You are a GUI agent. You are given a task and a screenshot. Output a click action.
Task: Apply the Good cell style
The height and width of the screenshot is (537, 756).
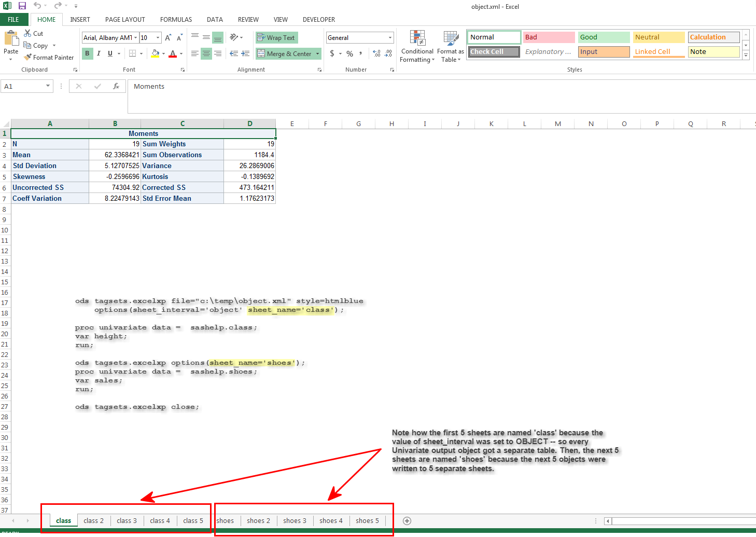[604, 37]
